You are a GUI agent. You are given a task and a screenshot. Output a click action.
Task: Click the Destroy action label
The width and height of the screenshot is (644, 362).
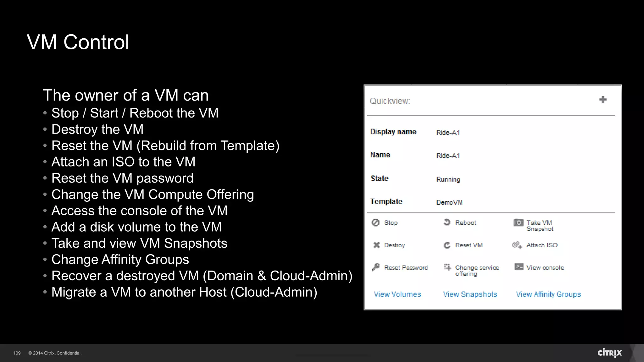coord(394,245)
